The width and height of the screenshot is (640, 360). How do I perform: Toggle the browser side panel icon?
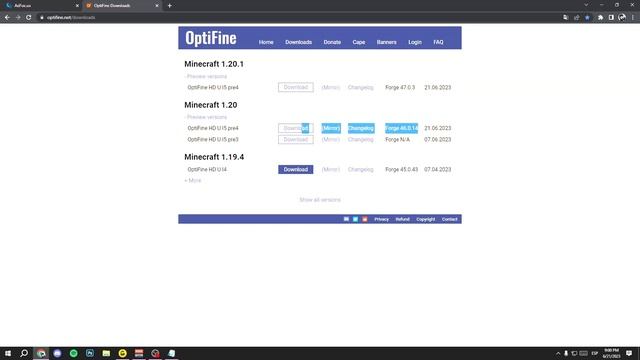(611, 18)
